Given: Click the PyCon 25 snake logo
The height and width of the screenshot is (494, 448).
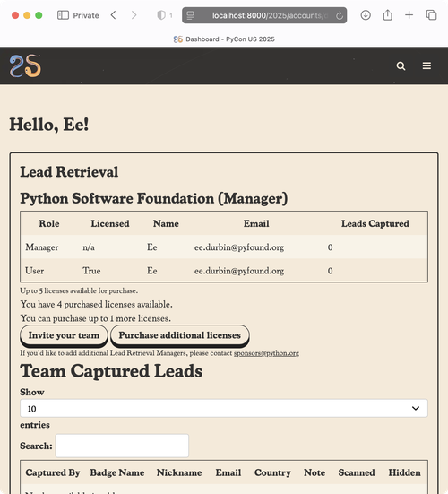Looking at the screenshot, I should [x=25, y=65].
